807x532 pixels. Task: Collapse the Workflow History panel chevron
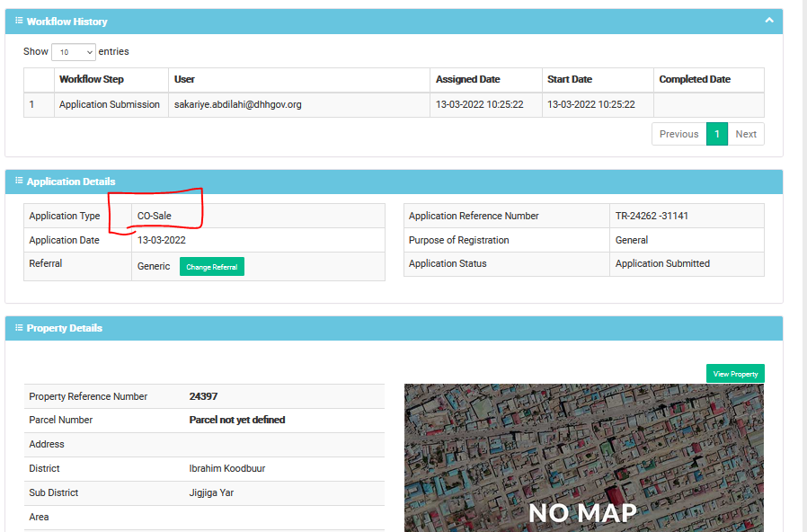tap(769, 21)
